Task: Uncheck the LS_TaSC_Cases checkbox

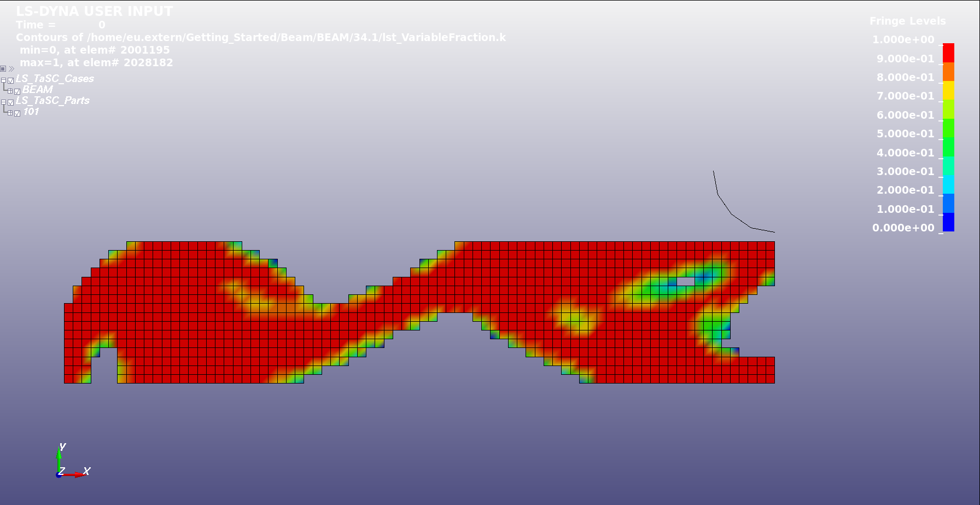Action: pos(10,80)
